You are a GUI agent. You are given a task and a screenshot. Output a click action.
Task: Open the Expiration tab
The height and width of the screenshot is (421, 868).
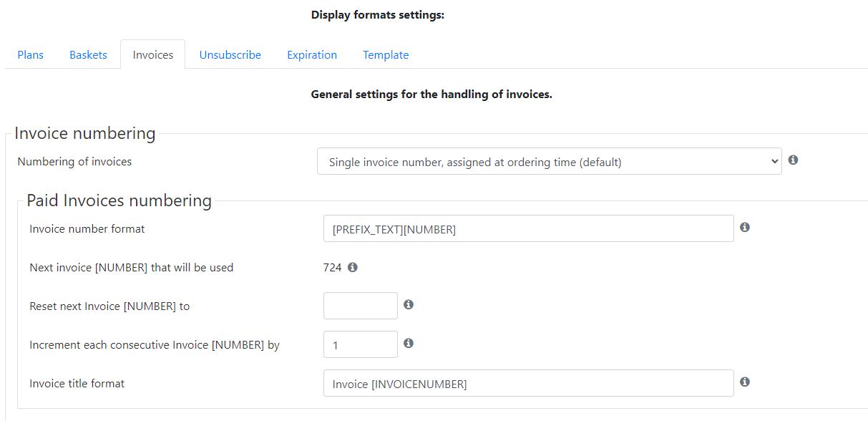point(312,54)
